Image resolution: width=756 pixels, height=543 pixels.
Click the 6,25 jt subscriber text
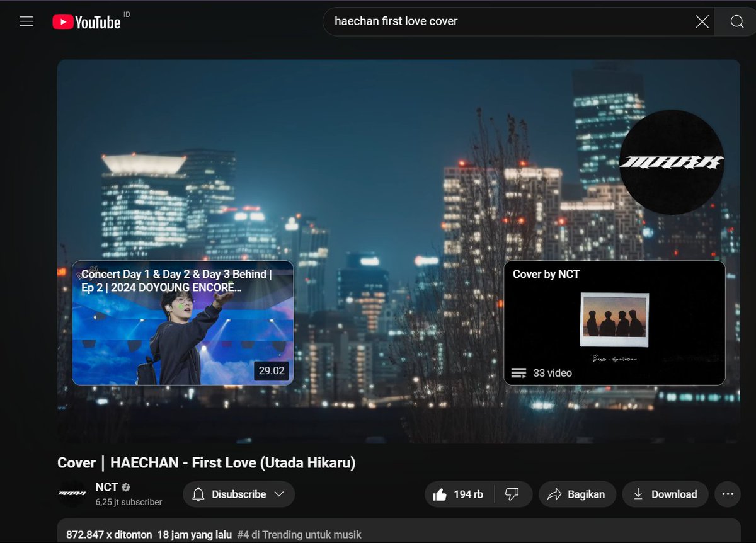[x=129, y=502]
